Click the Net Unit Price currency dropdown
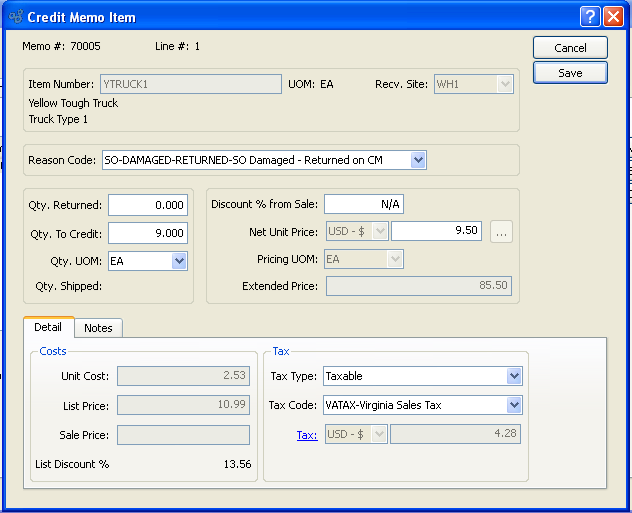The height and width of the screenshot is (513, 632). pyautogui.click(x=357, y=232)
